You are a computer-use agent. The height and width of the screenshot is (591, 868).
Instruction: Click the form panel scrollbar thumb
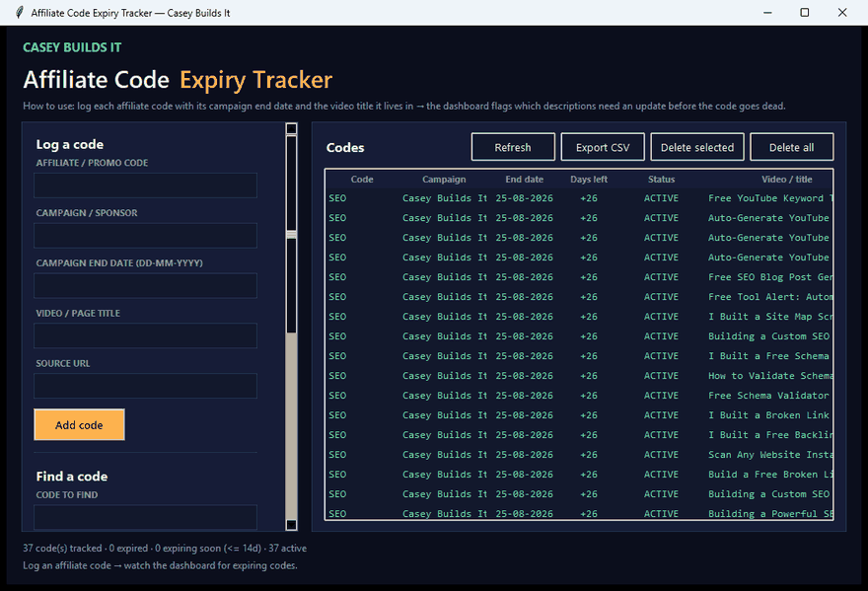click(291, 234)
